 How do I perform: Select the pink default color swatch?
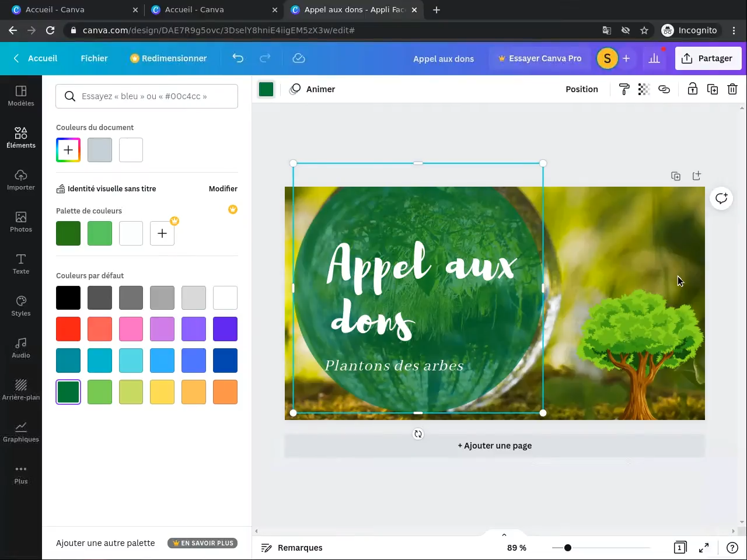131,329
